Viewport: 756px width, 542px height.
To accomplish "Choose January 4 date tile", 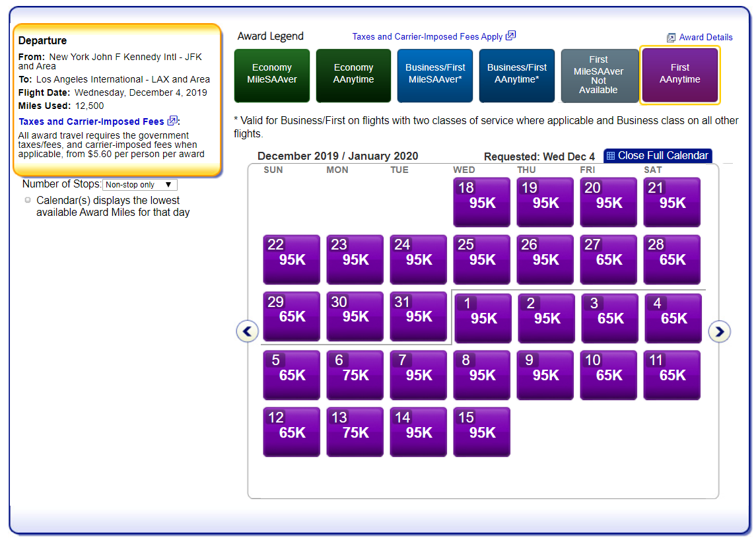I will (x=673, y=318).
